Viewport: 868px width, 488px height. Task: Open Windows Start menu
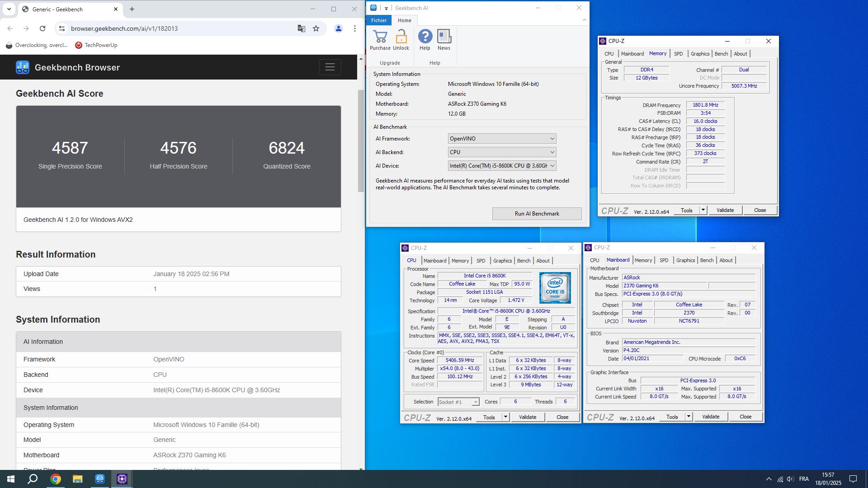point(11,479)
